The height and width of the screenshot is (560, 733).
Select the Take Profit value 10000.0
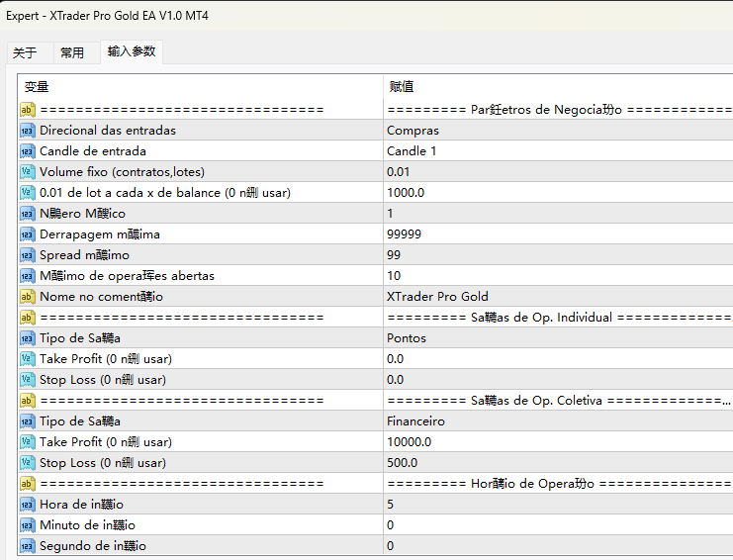point(554,442)
